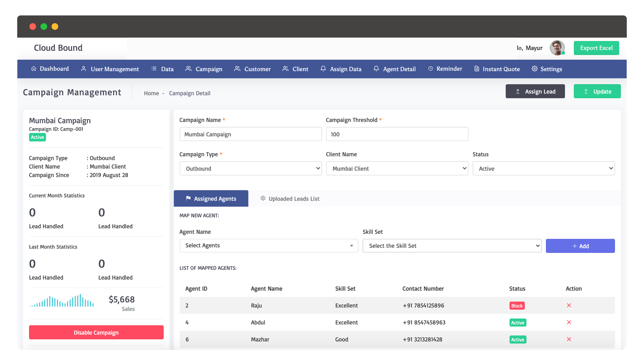
Task: Click the upload arrow icon in Update
Action: (586, 91)
